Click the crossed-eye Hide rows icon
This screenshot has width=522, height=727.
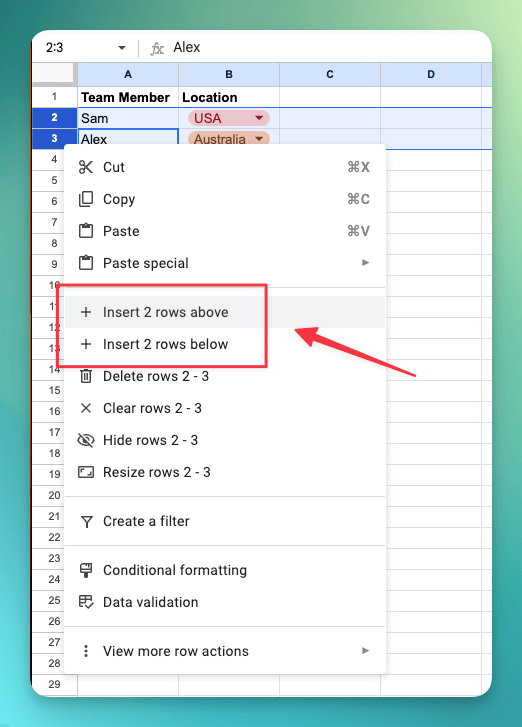coord(86,440)
